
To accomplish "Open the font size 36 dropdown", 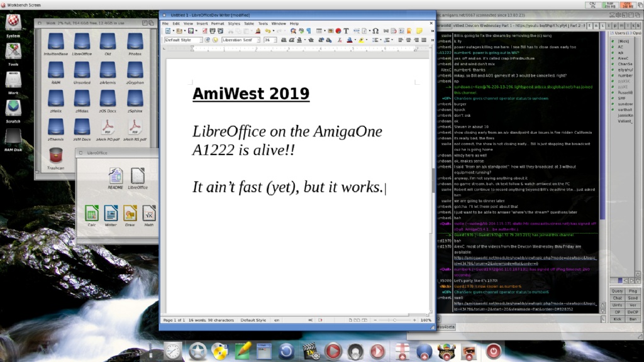I will 275,40.
